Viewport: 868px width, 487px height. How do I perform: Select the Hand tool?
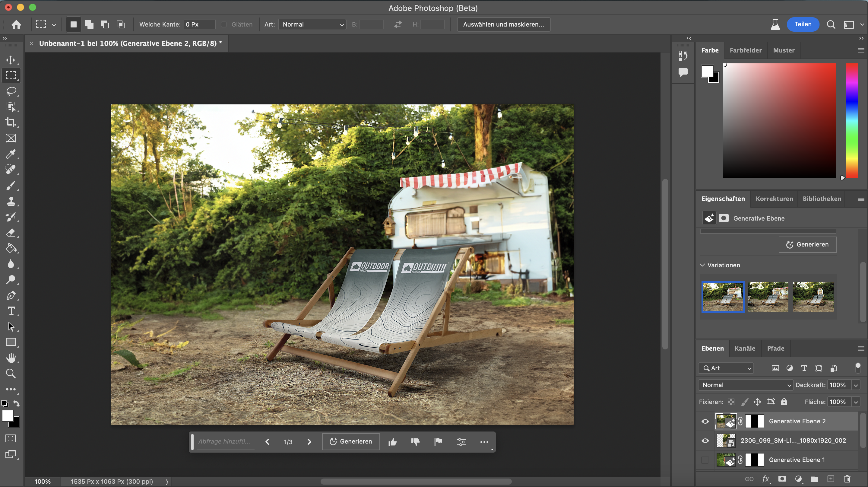pos(11,358)
